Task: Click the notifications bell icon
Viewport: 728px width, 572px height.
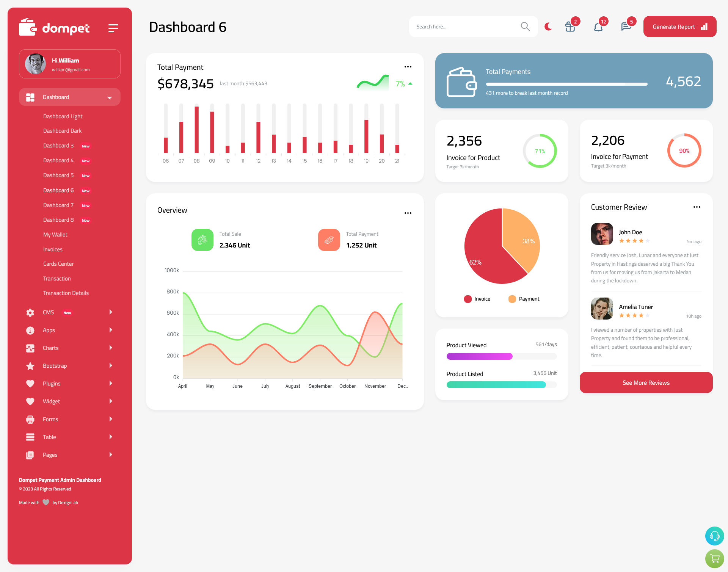Action: [598, 27]
